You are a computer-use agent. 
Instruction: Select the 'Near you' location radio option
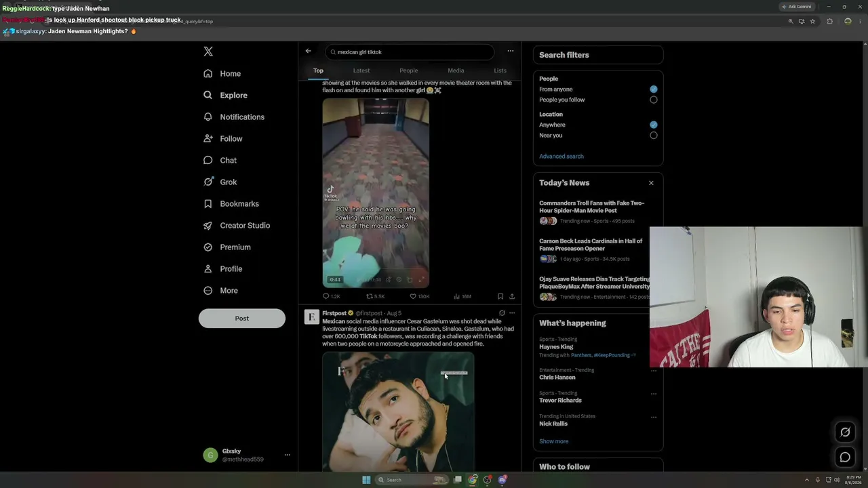[x=654, y=135]
